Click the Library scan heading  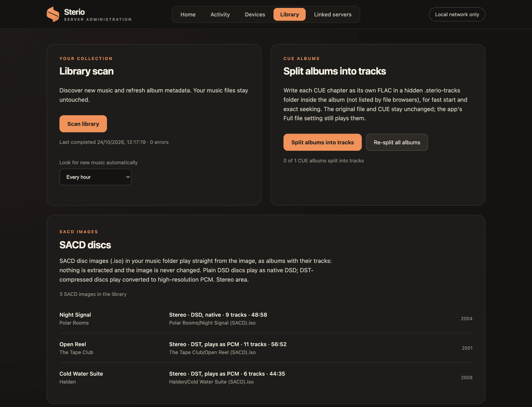coord(86,71)
